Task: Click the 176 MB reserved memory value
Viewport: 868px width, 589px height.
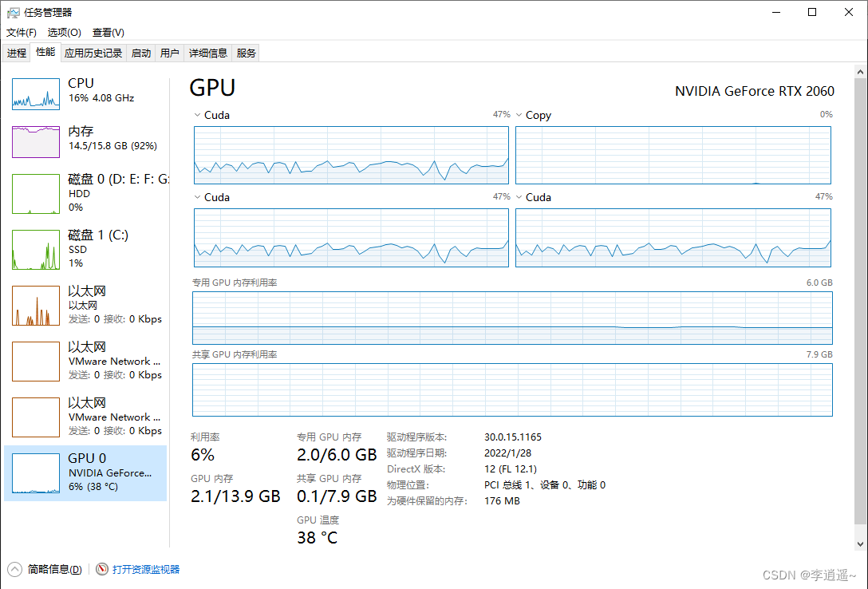Action: click(x=502, y=501)
